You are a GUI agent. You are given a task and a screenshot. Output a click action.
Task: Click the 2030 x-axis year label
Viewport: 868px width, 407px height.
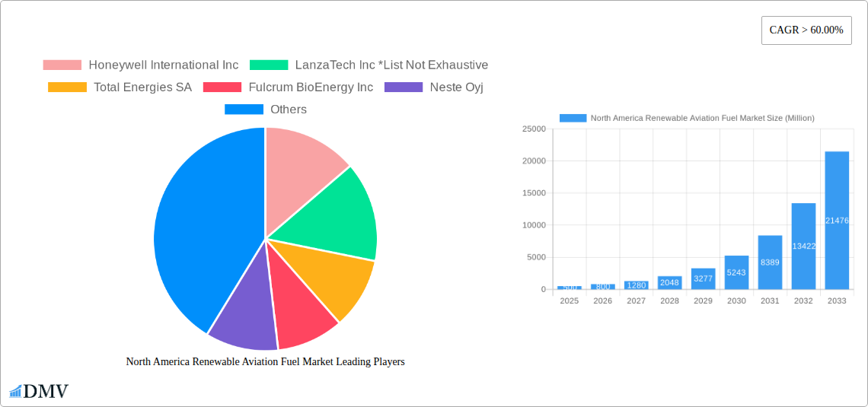point(737,300)
